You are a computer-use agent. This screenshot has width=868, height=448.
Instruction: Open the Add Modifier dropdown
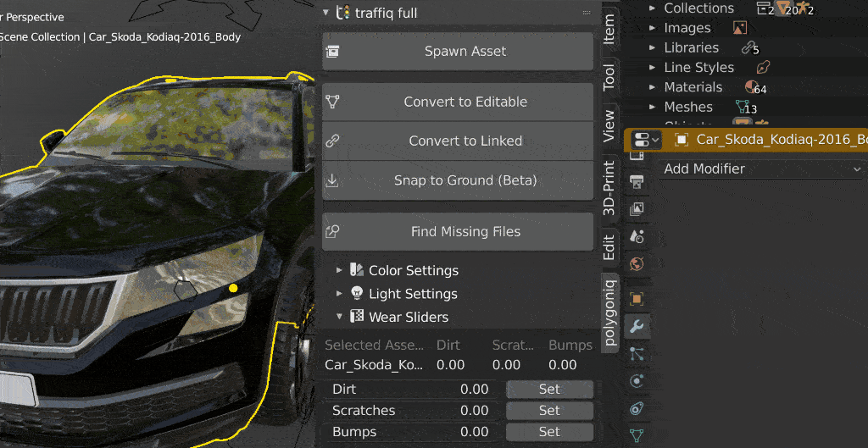click(762, 169)
